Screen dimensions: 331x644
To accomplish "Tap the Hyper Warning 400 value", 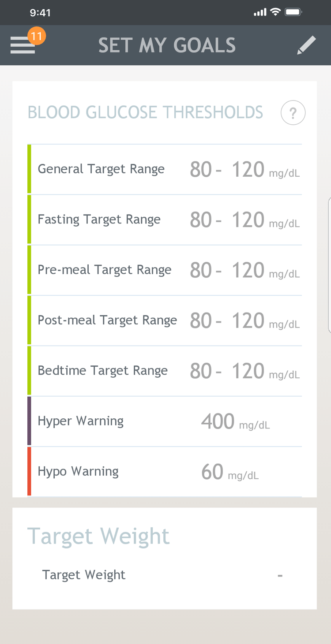I will (x=218, y=421).
